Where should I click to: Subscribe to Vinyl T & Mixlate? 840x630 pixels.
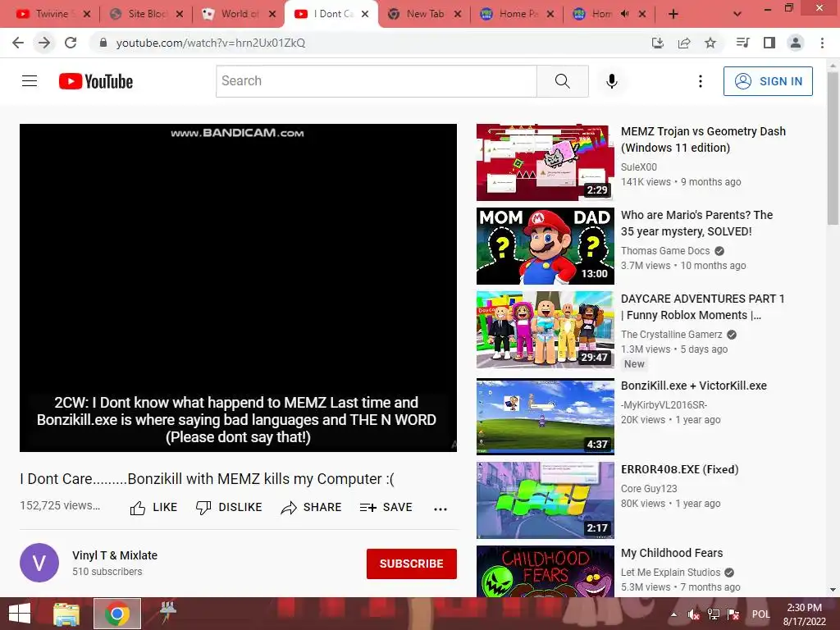pos(412,564)
